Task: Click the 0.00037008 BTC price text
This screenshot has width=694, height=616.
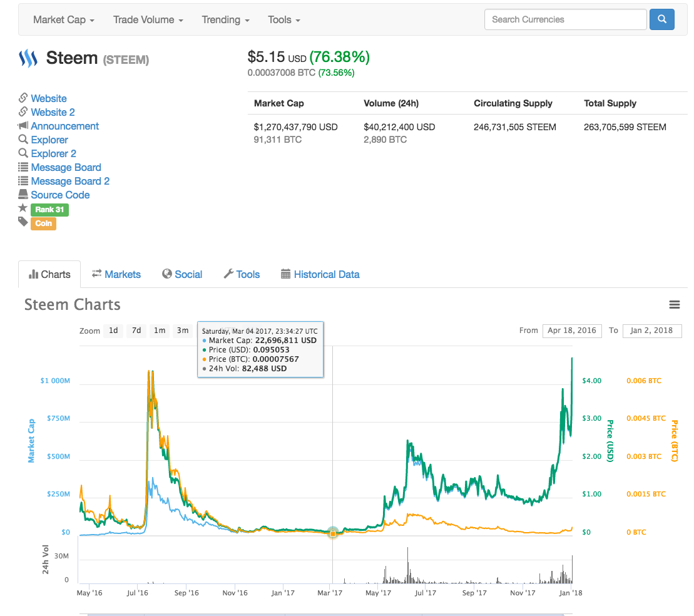Action: pyautogui.click(x=282, y=73)
